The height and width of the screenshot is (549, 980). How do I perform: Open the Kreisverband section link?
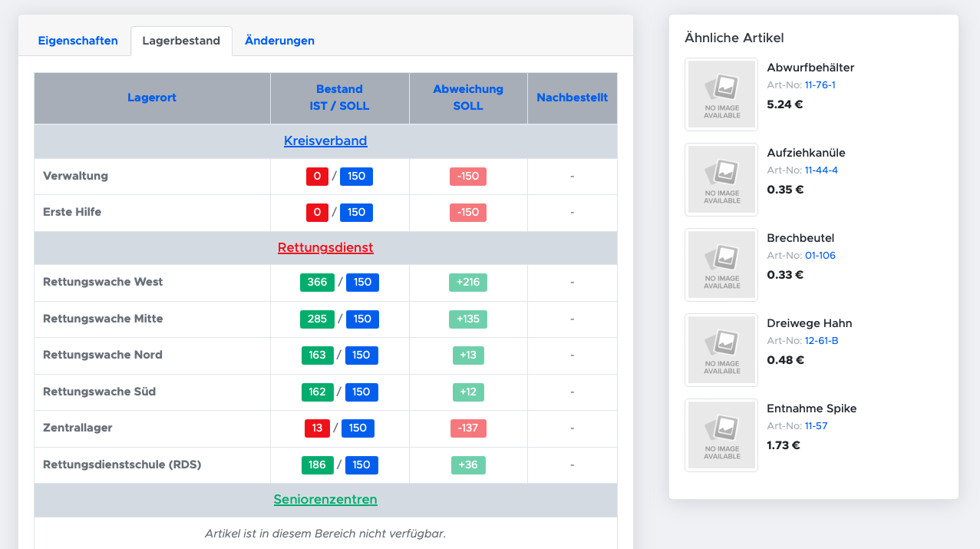(325, 141)
